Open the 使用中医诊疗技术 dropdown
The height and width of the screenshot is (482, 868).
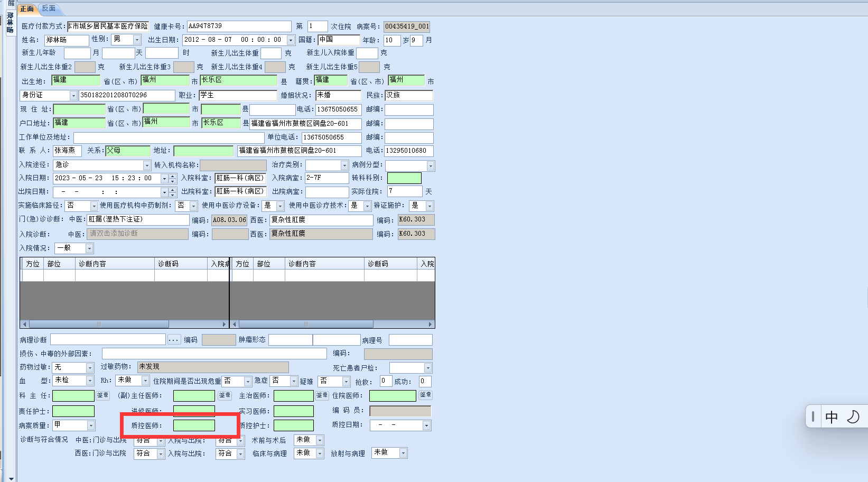coord(367,206)
